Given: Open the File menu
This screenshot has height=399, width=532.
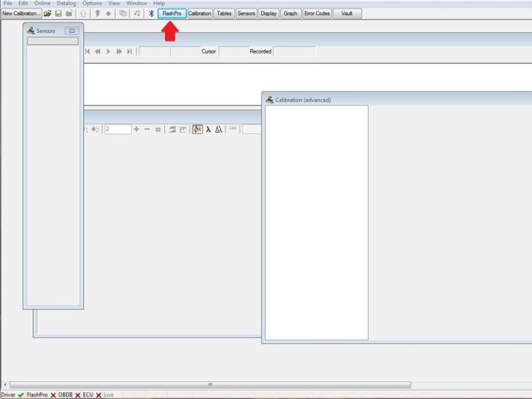Looking at the screenshot, I should (8, 3).
